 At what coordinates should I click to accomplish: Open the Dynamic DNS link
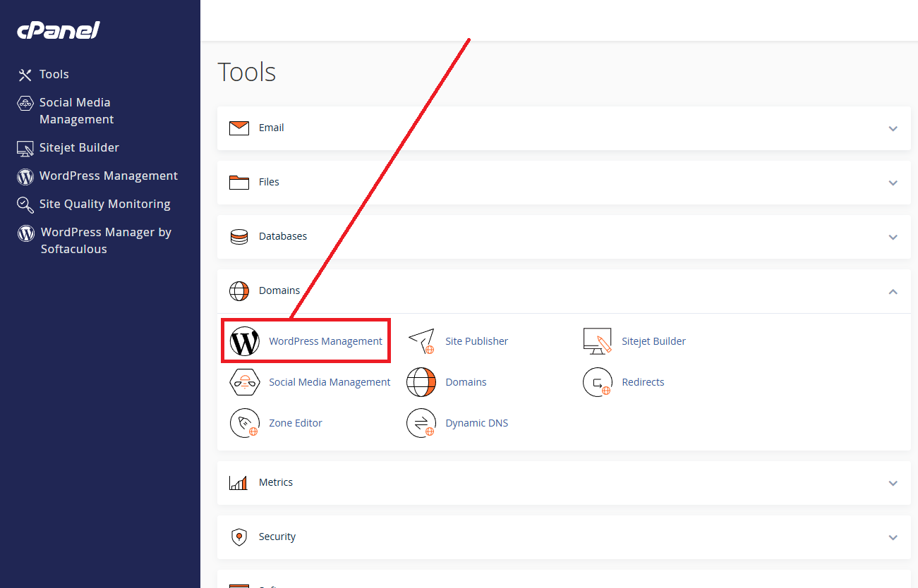(476, 423)
